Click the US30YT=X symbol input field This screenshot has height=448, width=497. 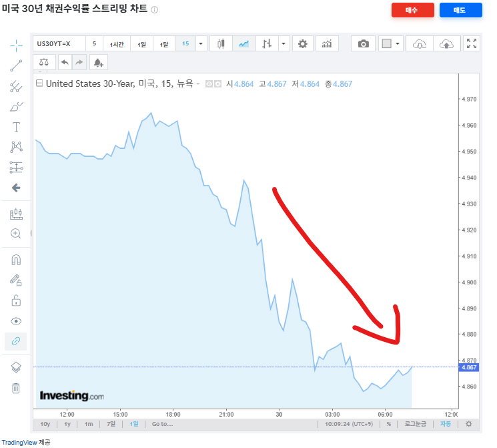[59, 44]
